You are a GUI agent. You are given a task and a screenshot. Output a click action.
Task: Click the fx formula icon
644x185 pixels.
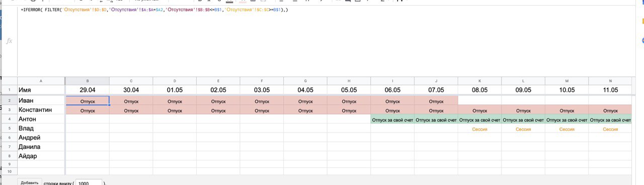click(x=9, y=41)
